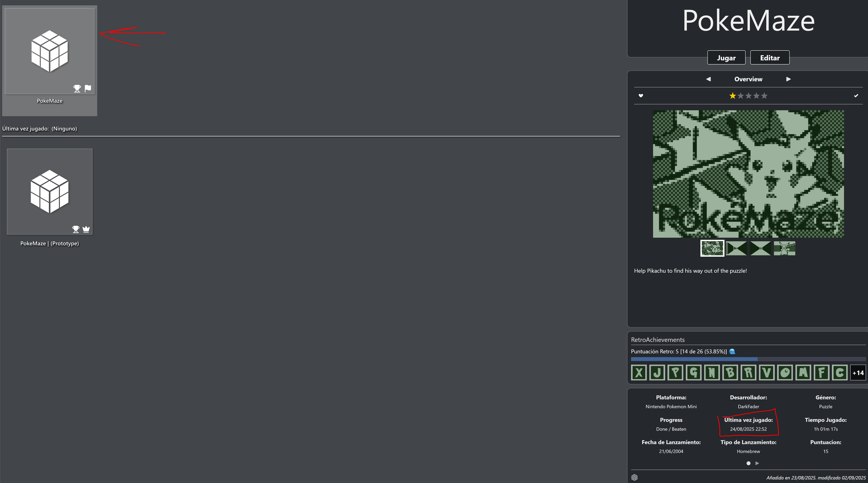Set rating to four stars

pyautogui.click(x=756, y=96)
